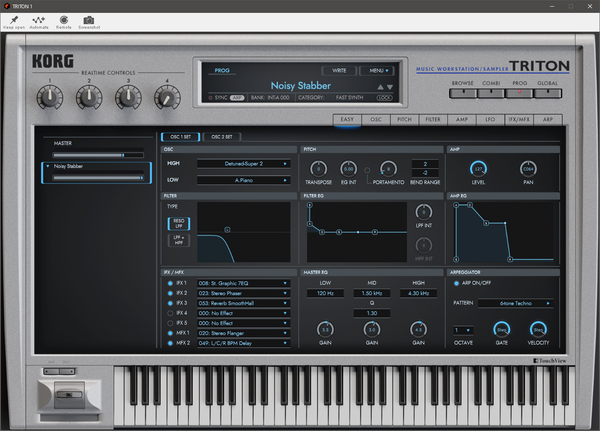Screen dimensions: 600x431
Task: Select the OSC 2 SET tab
Action: tap(222, 137)
